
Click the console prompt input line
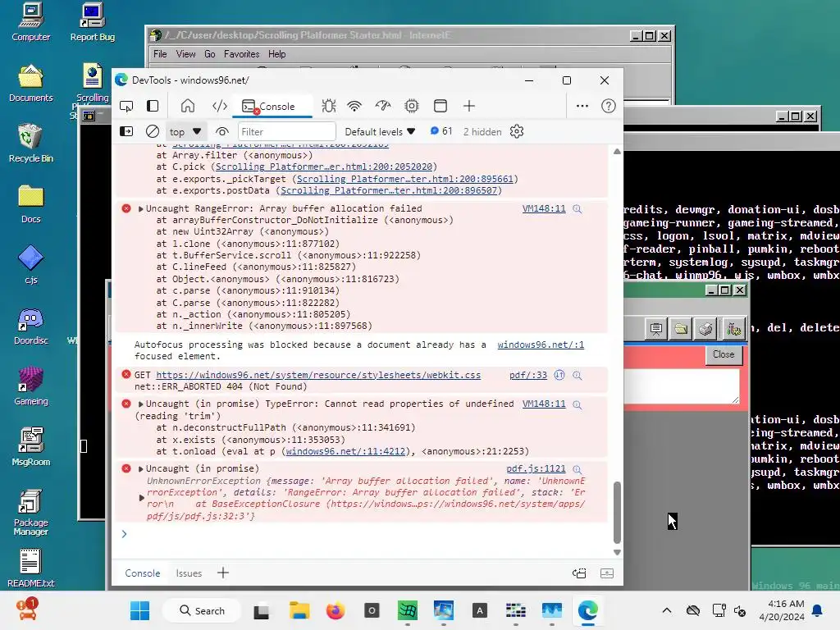(x=364, y=534)
